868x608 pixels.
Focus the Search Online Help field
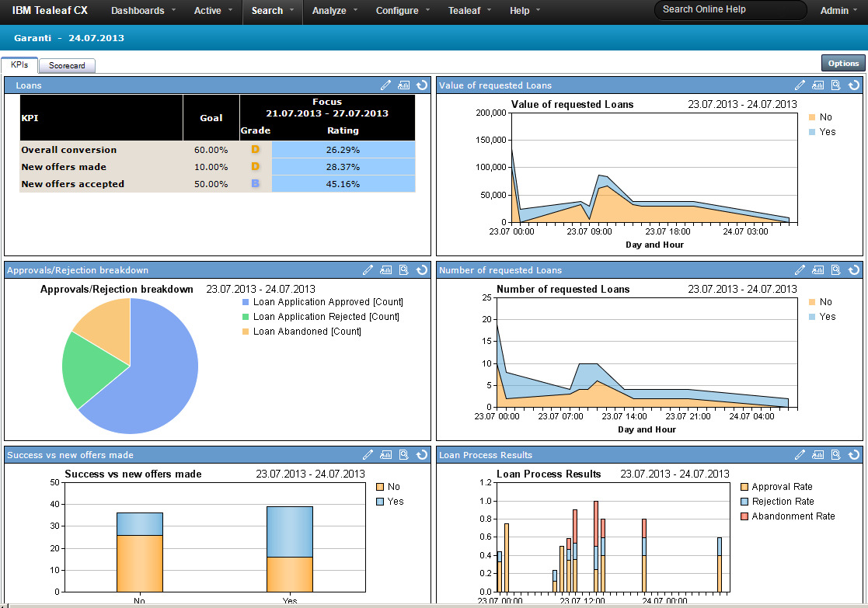point(730,9)
